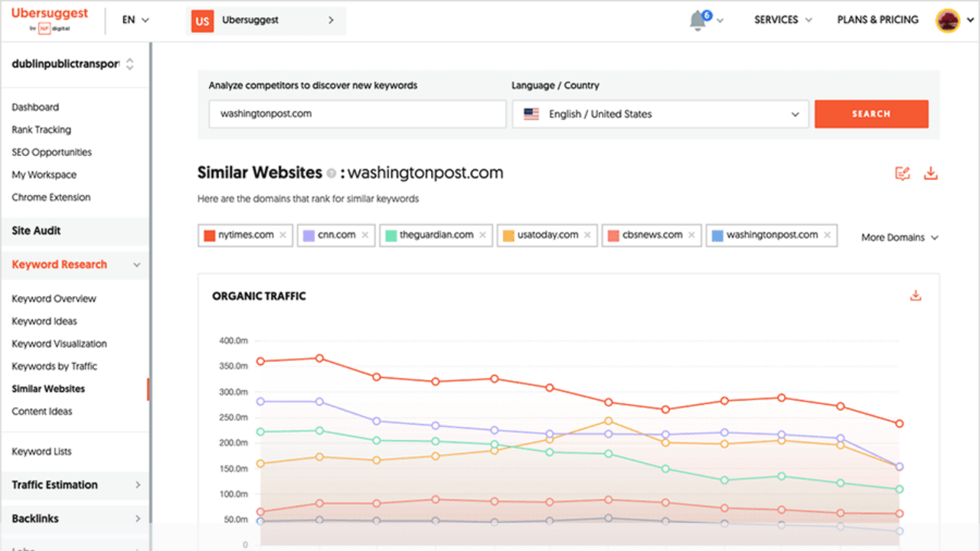Open the notifications bell icon
Viewport: 980px width, 551px height.
[698, 21]
